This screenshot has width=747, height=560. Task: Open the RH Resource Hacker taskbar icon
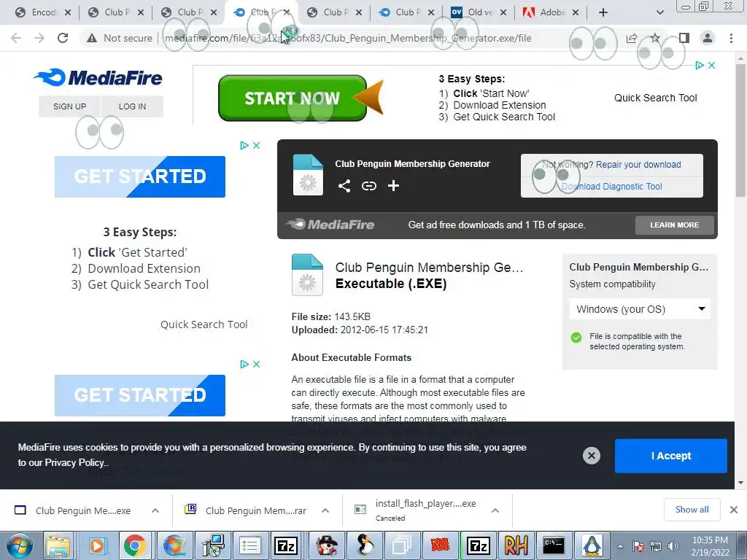[516, 545]
